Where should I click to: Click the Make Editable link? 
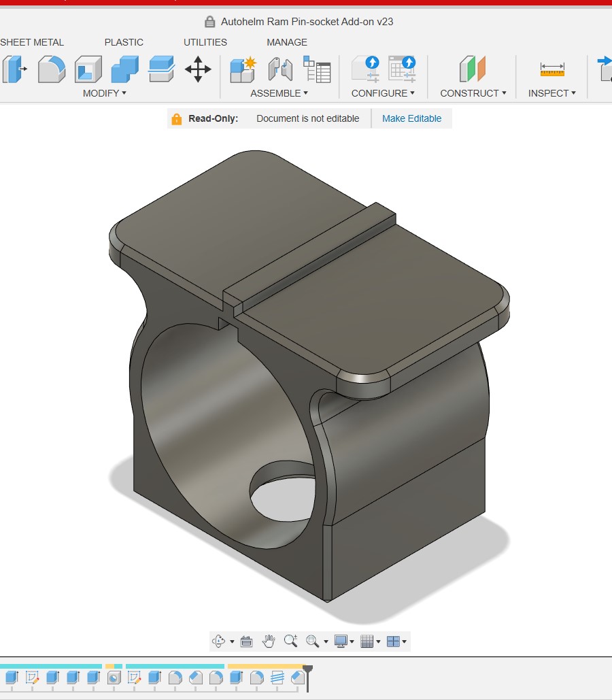pyautogui.click(x=411, y=119)
